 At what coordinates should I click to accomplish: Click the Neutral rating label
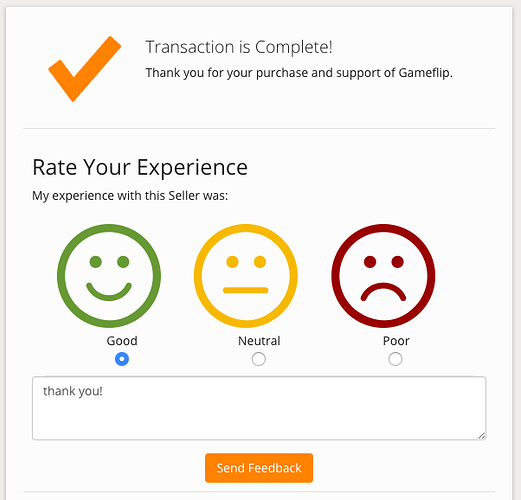click(x=259, y=341)
